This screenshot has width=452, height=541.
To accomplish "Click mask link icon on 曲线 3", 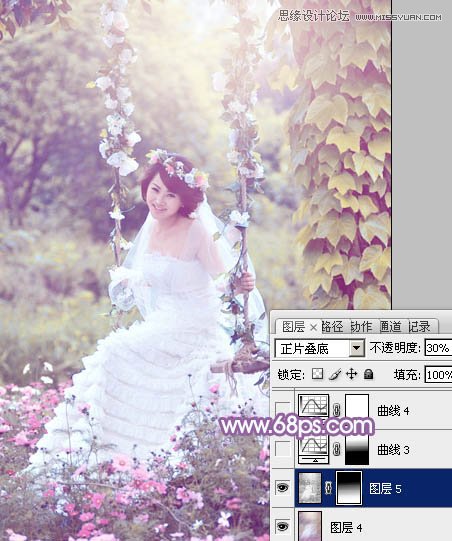I will pos(336,449).
